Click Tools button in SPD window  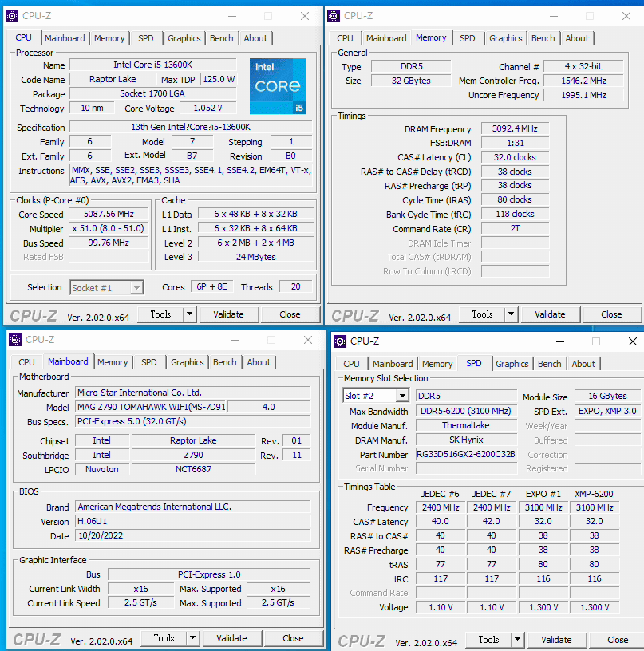(488, 640)
